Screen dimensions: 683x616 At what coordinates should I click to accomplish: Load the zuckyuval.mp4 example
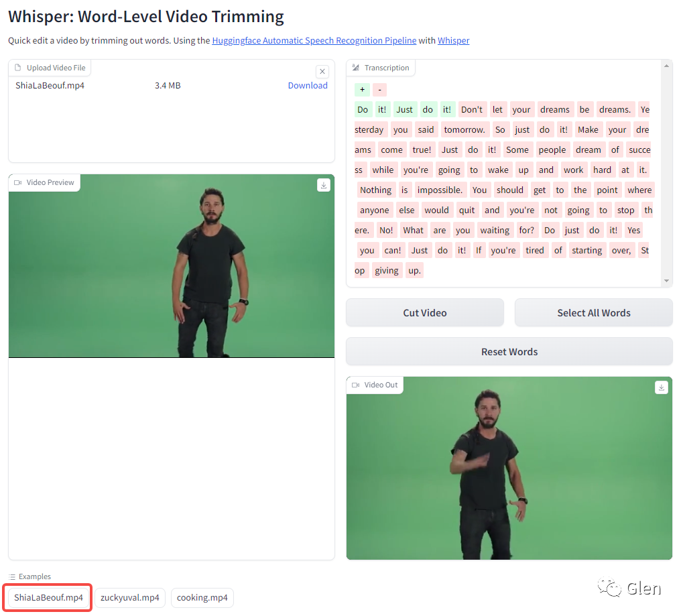coord(130,598)
